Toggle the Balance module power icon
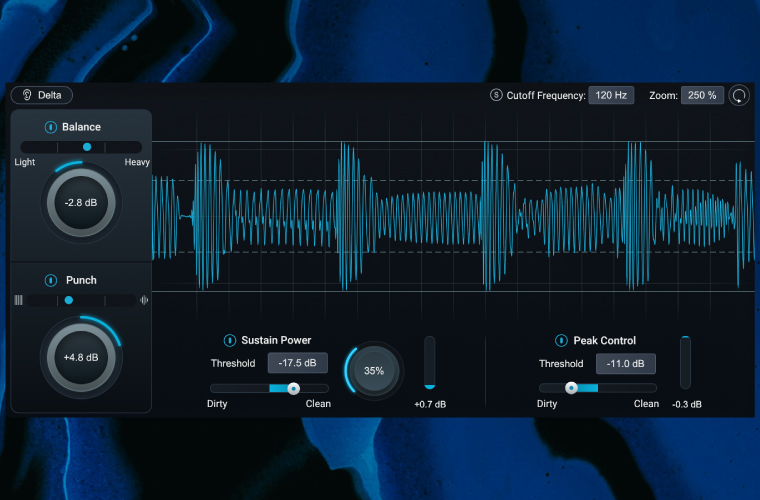This screenshot has height=500, width=760. (50, 127)
